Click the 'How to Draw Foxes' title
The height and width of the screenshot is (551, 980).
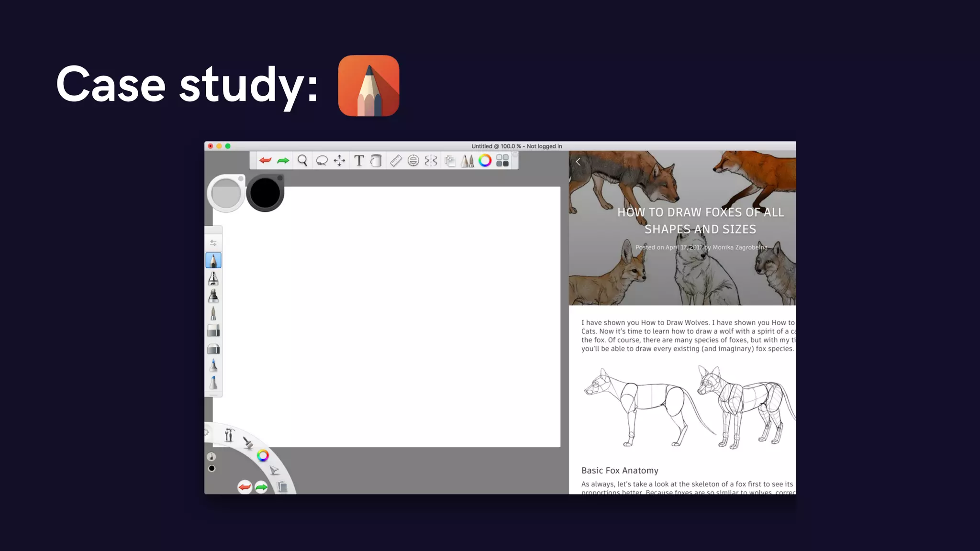[701, 220]
